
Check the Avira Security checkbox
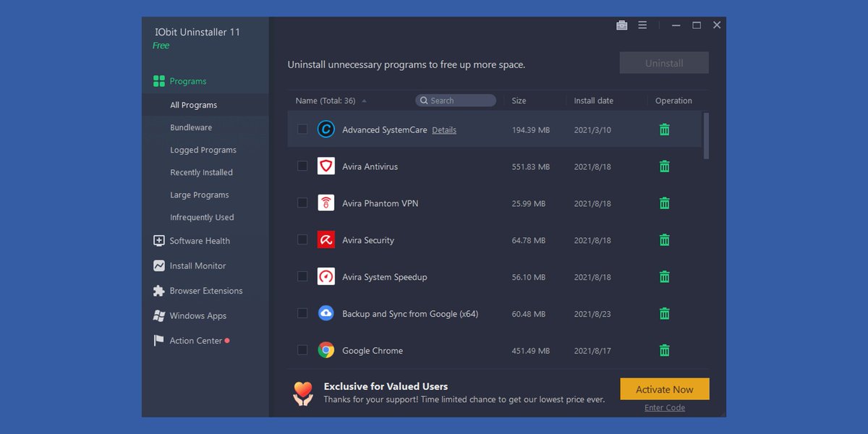(302, 240)
